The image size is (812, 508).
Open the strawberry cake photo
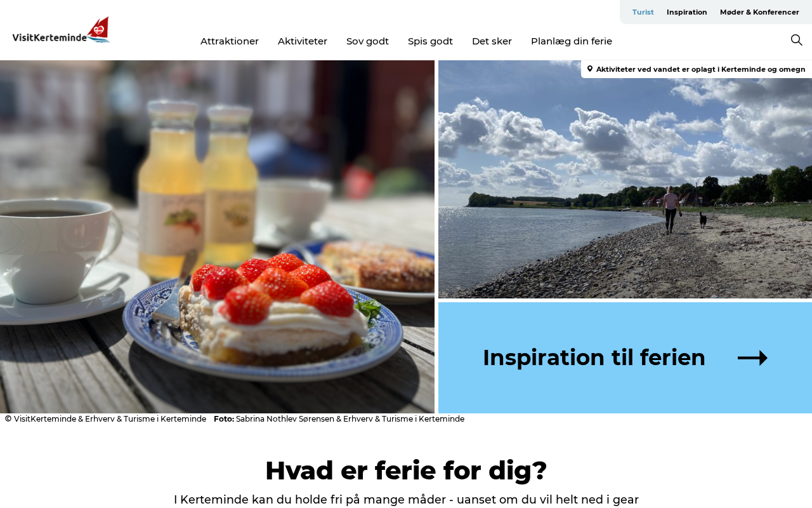click(x=217, y=237)
